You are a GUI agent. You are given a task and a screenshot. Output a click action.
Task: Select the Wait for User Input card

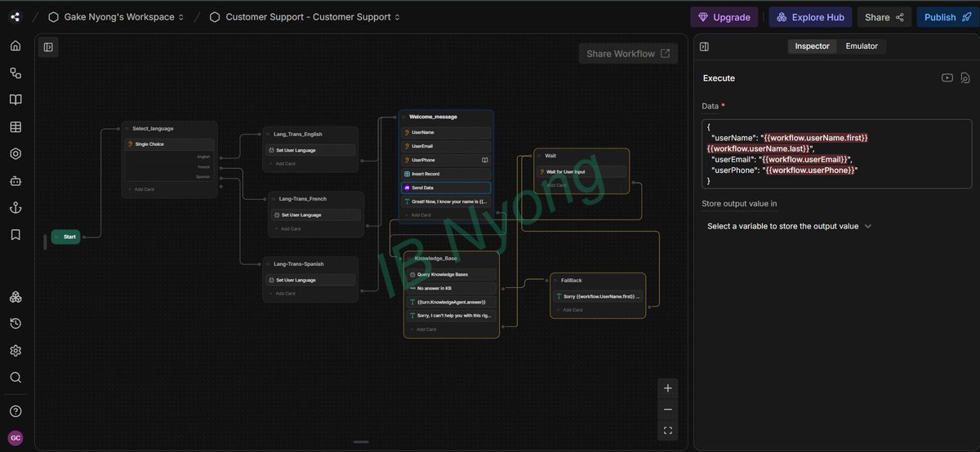(x=581, y=171)
